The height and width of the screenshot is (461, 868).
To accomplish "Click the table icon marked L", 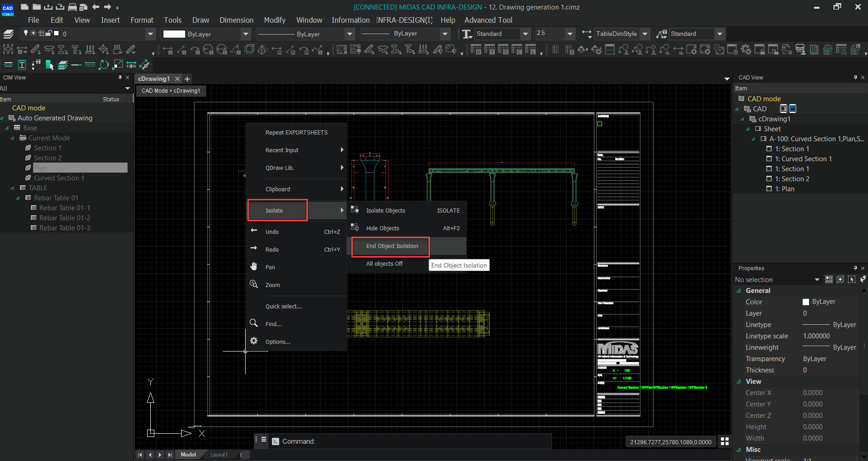I will coord(530,50).
